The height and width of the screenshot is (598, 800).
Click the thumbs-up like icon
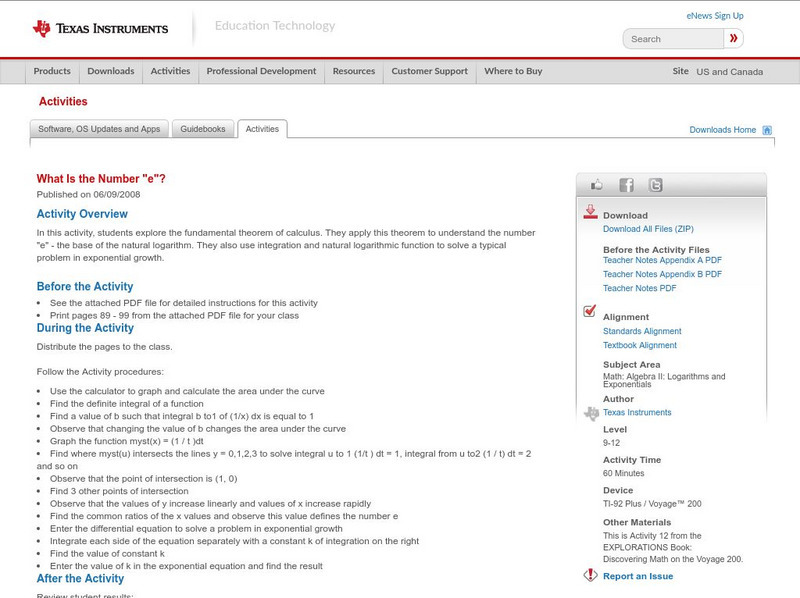[596, 185]
